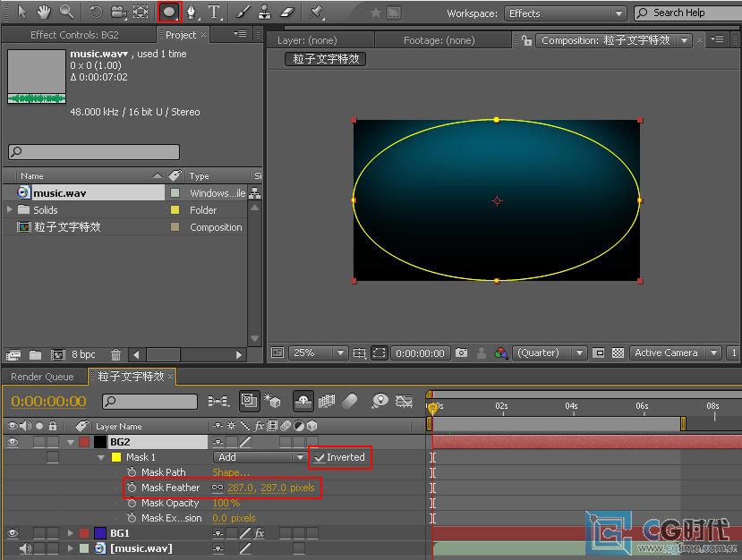742x560 pixels.
Task: Select the Selection arrow tool
Action: (x=21, y=12)
